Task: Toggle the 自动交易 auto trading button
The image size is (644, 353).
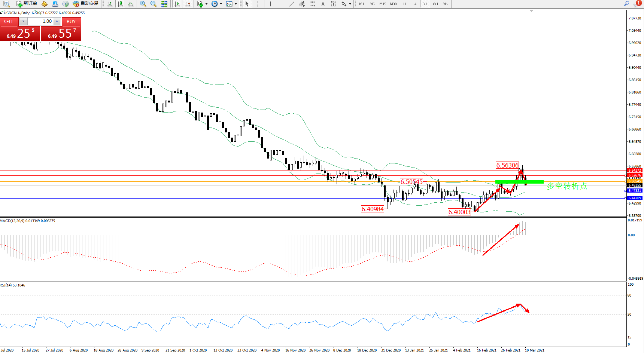Action: [x=86, y=4]
